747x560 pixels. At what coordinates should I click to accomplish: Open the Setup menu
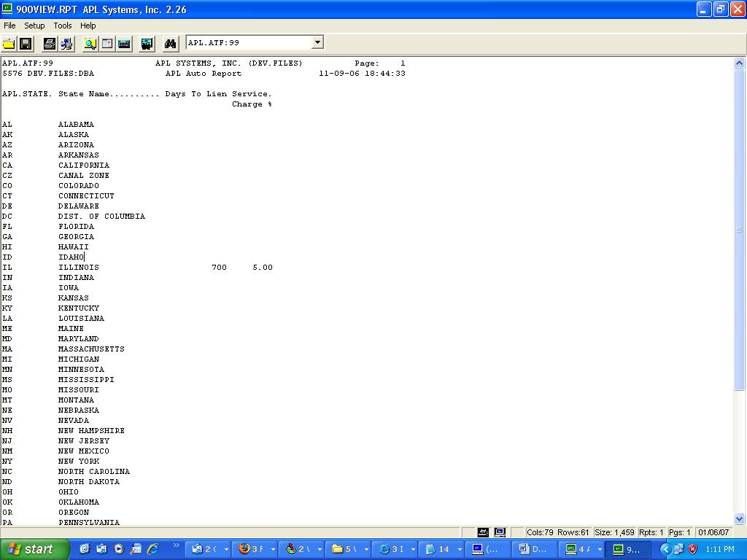coord(34,26)
